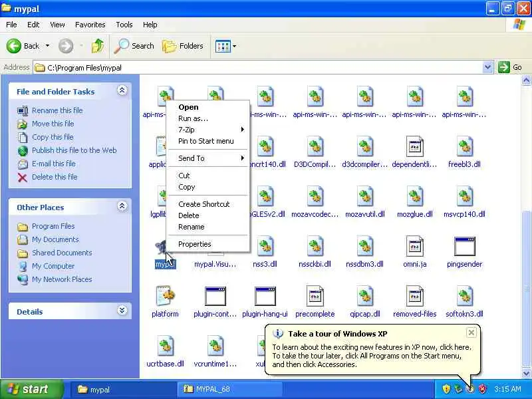Select the qipcap.dll file icon
This screenshot has width=532, height=399.
point(364,296)
